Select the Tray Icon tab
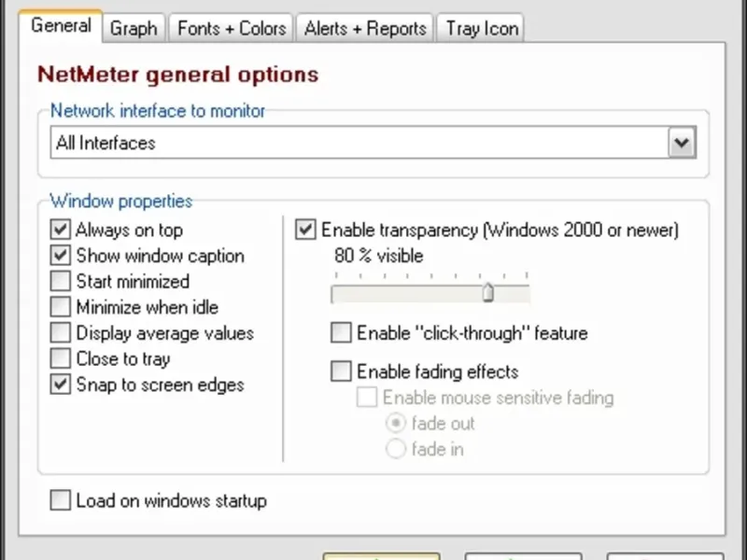 click(482, 28)
